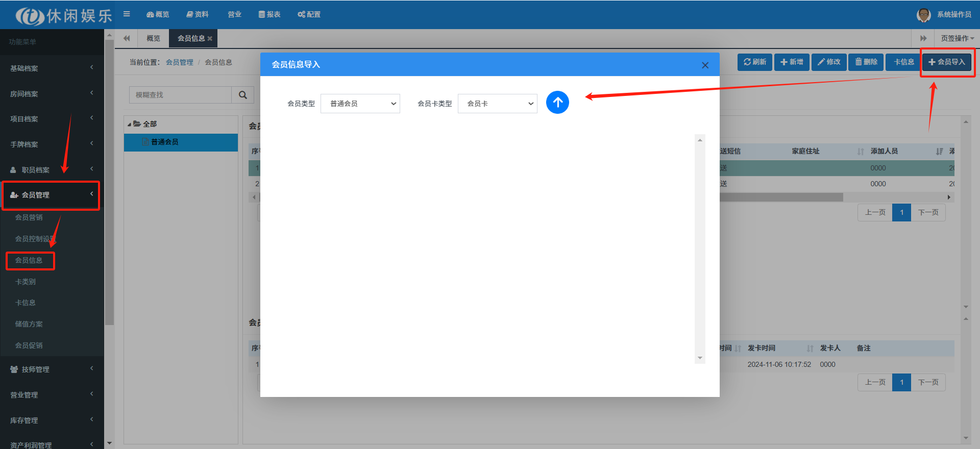Click the 刷新 button
980x449 pixels.
click(x=754, y=62)
